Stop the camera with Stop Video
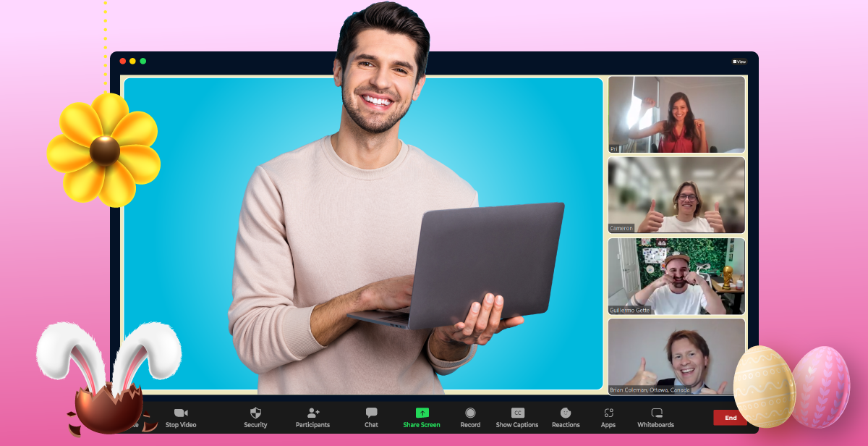This screenshot has height=446, width=868. point(181,418)
